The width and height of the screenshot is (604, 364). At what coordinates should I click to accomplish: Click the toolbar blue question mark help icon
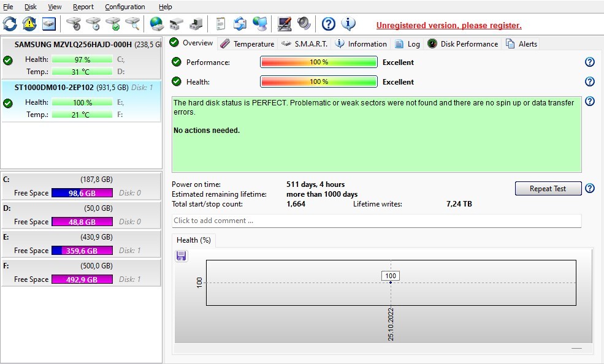point(329,24)
